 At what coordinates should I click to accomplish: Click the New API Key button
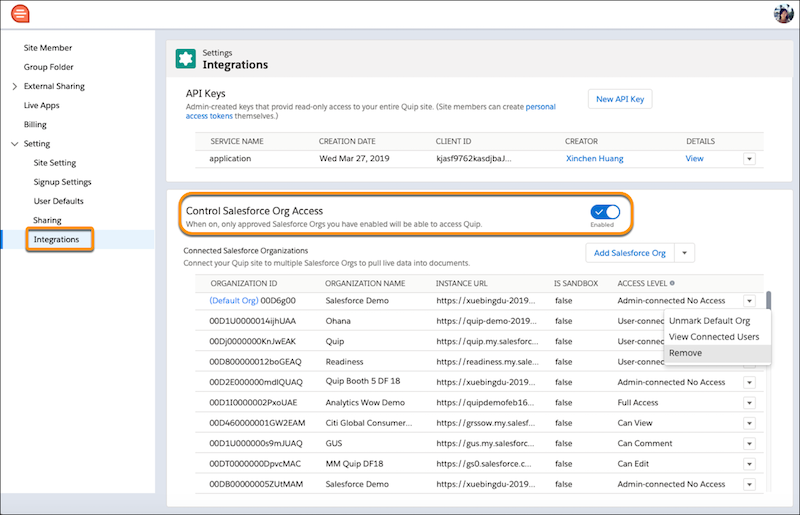pos(620,99)
